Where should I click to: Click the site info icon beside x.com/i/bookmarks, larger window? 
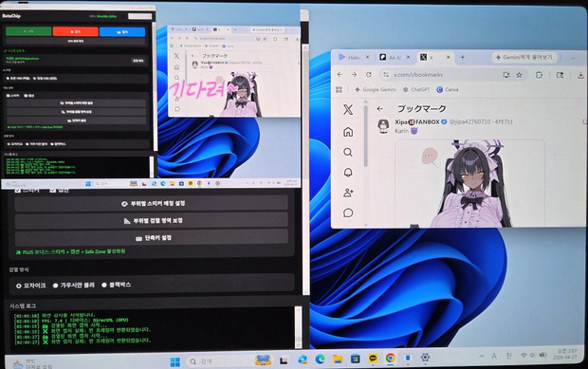(x=386, y=75)
